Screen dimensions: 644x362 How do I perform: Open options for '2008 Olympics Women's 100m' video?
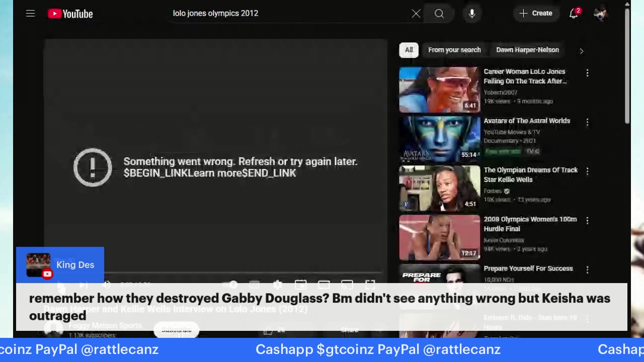587,221
